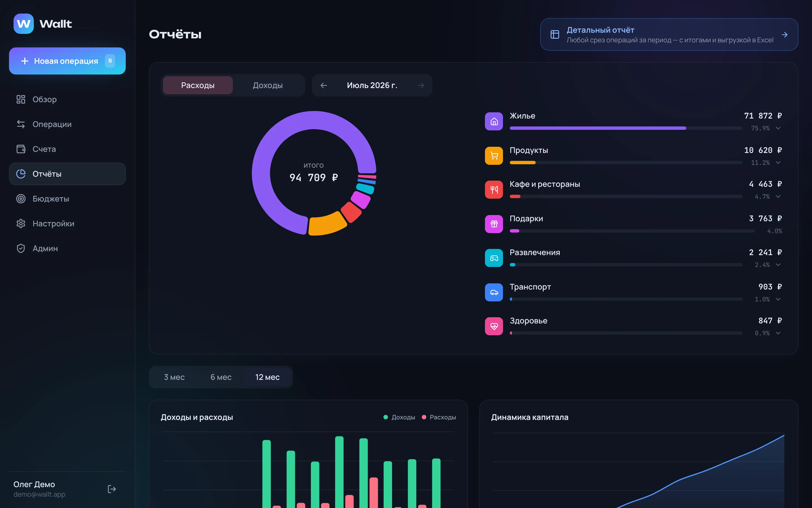Expand the Развлечения category chevron
The image size is (812, 508).
(778, 265)
